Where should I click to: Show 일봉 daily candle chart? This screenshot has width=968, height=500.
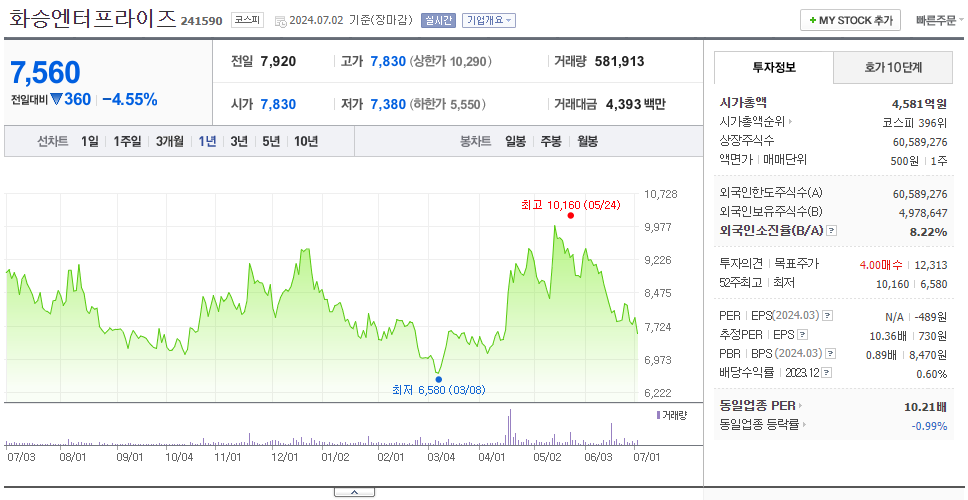pyautogui.click(x=515, y=142)
